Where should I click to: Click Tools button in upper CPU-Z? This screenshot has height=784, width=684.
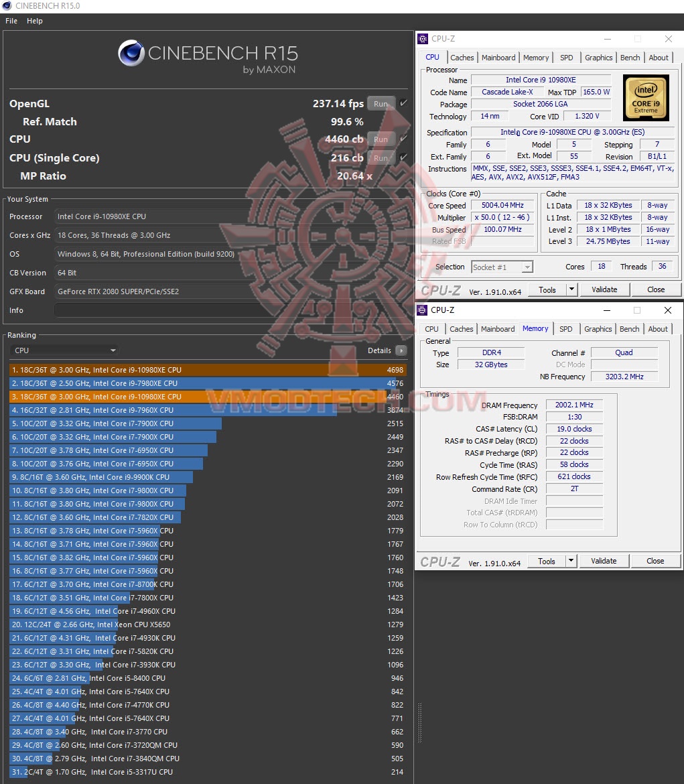tap(547, 289)
